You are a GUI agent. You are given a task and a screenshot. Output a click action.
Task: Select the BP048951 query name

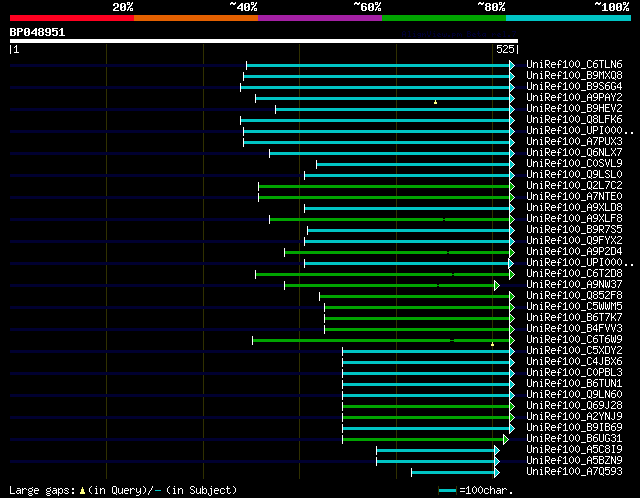click(37, 32)
